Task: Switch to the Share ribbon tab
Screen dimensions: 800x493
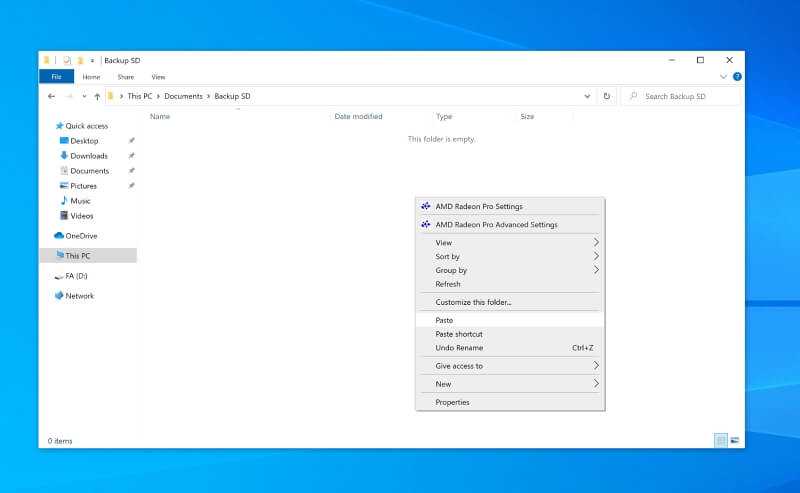Action: (126, 77)
